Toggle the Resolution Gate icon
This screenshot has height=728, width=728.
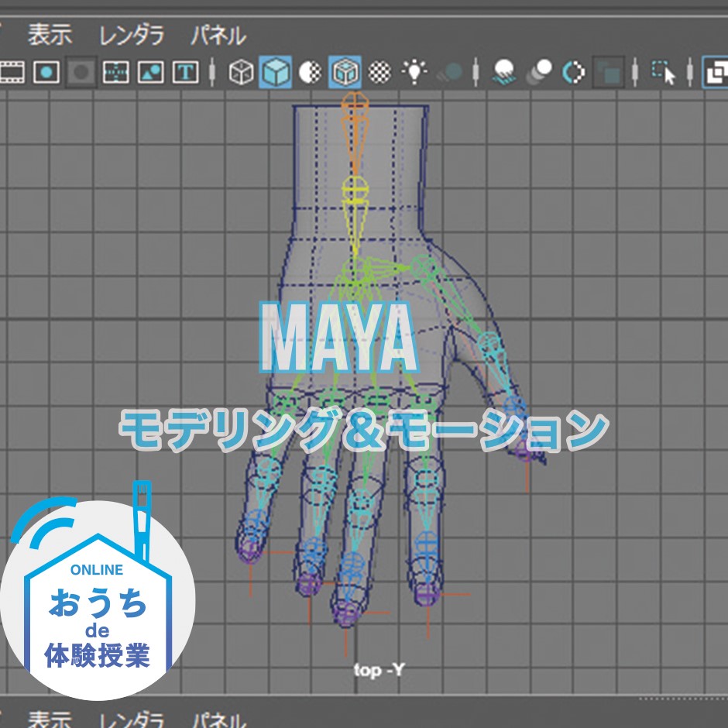coord(46,73)
